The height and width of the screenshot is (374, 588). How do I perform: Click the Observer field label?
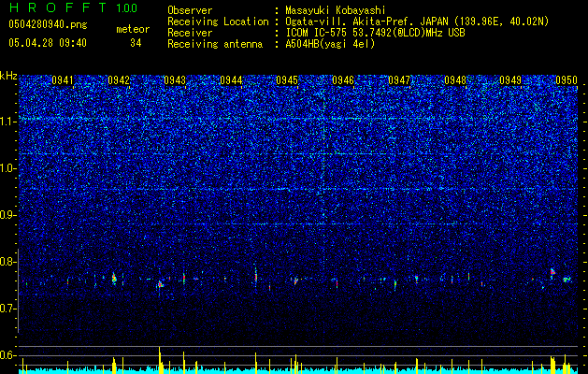(190, 10)
